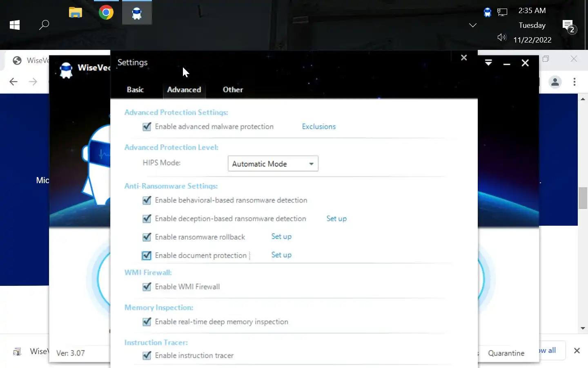Restore Chrome window with maximize icon
588x368 pixels.
click(546, 59)
